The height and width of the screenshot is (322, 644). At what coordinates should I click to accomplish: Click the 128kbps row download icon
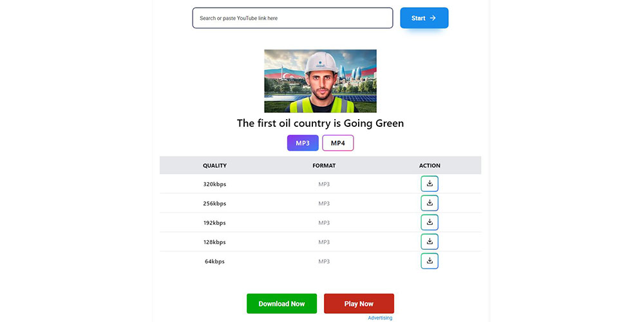pos(430,241)
